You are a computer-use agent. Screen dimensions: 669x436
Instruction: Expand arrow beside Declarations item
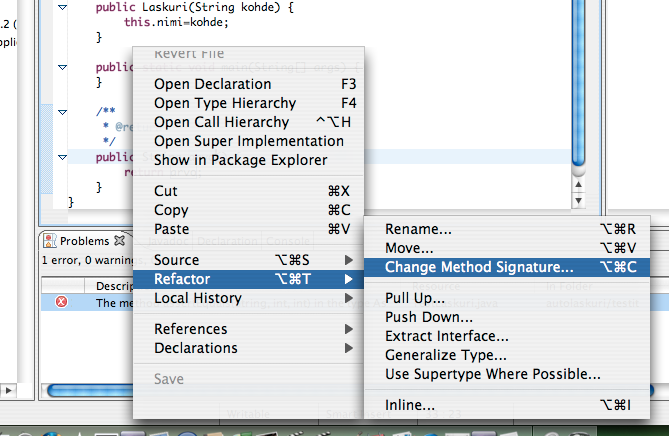pyautogui.click(x=349, y=348)
